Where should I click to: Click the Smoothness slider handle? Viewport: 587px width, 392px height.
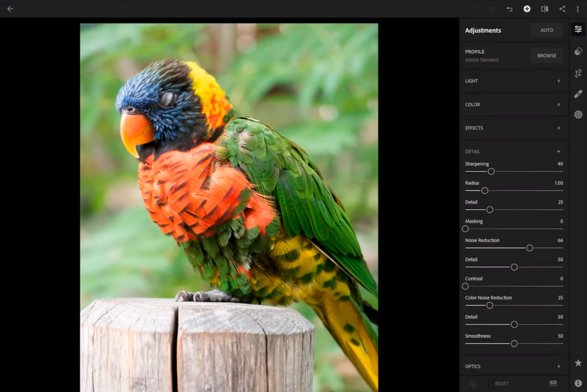(514, 344)
